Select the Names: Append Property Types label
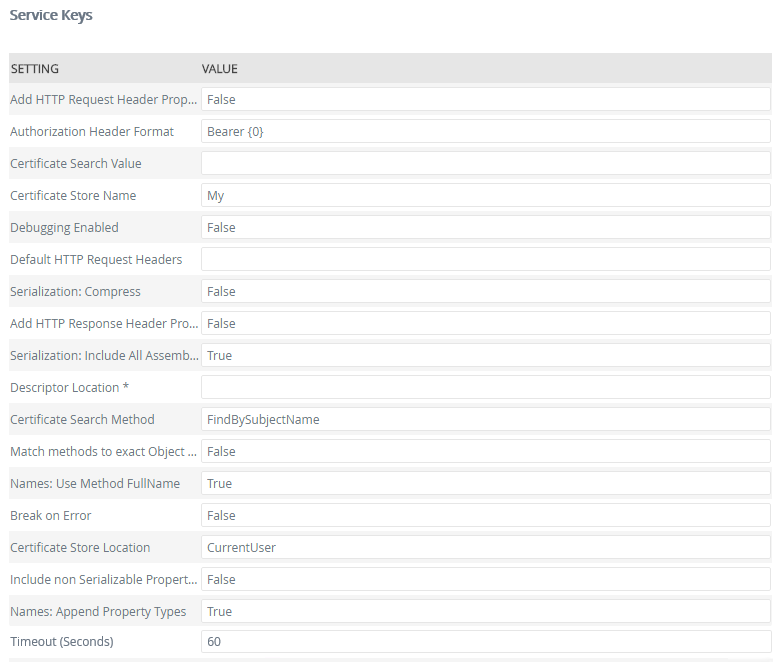The image size is (773, 662). (98, 612)
